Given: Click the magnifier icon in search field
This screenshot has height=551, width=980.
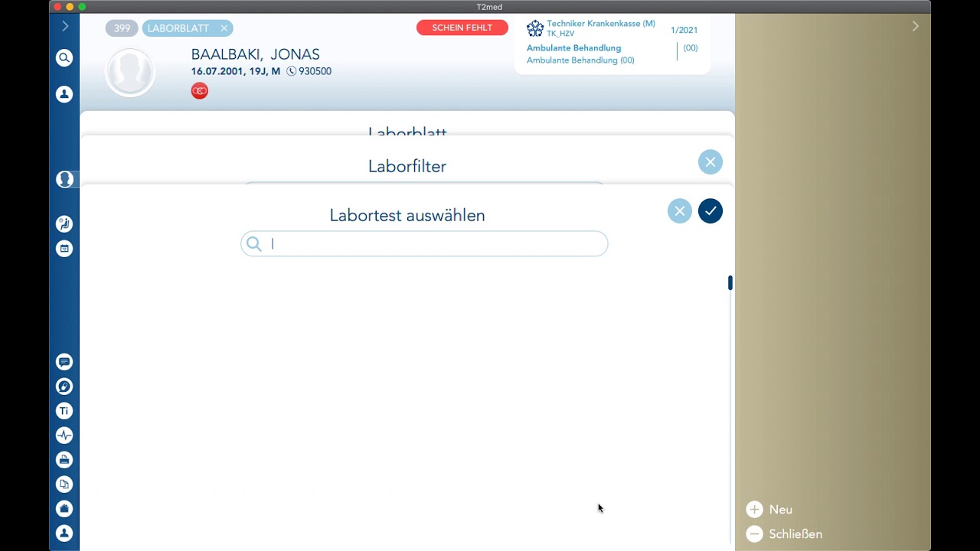Looking at the screenshot, I should [254, 244].
